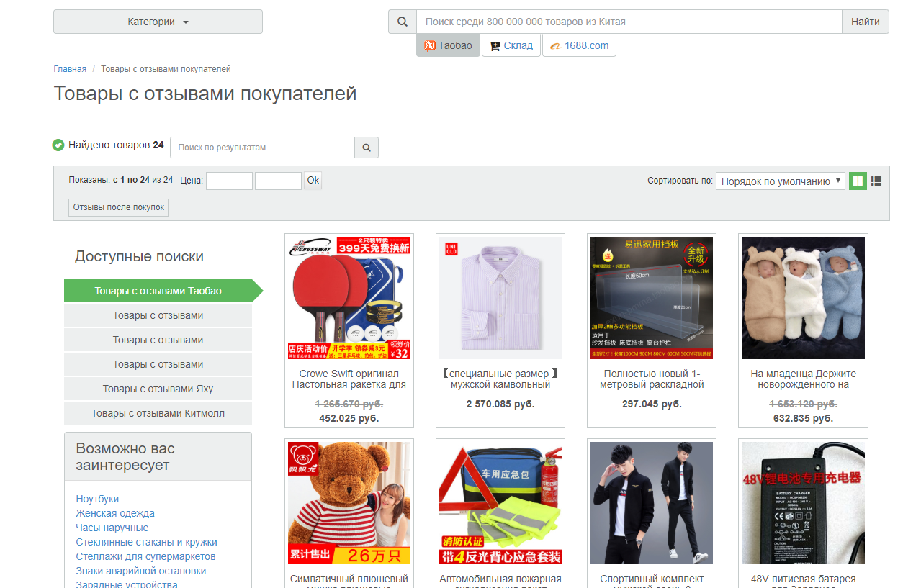Select the 1688.com search tab
The image size is (921, 588).
(x=579, y=45)
